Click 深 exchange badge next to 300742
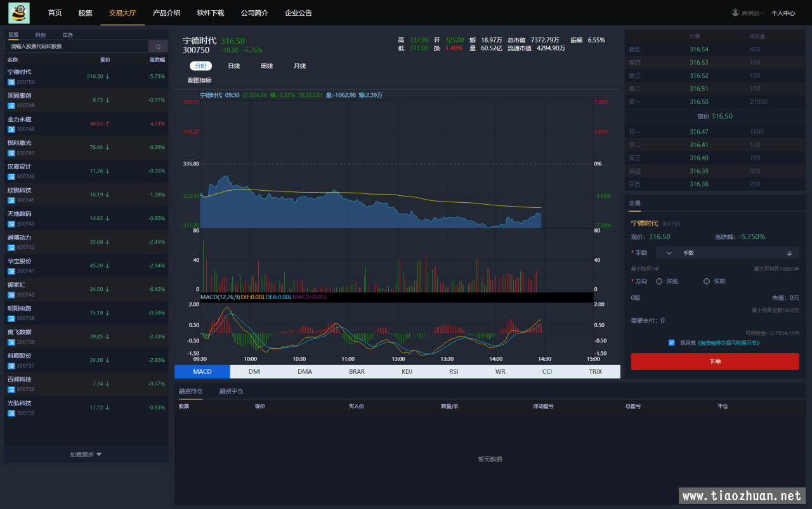 11,247
